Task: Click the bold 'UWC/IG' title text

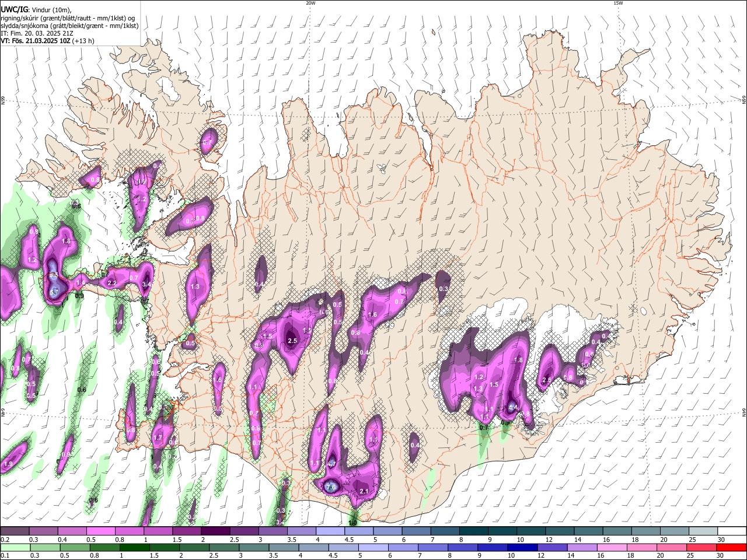Action: (x=14, y=9)
